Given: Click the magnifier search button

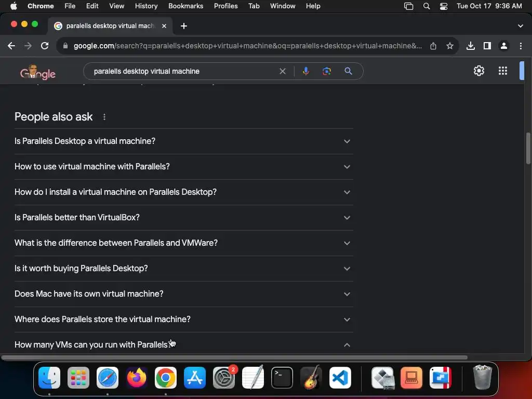Looking at the screenshot, I should [348, 71].
